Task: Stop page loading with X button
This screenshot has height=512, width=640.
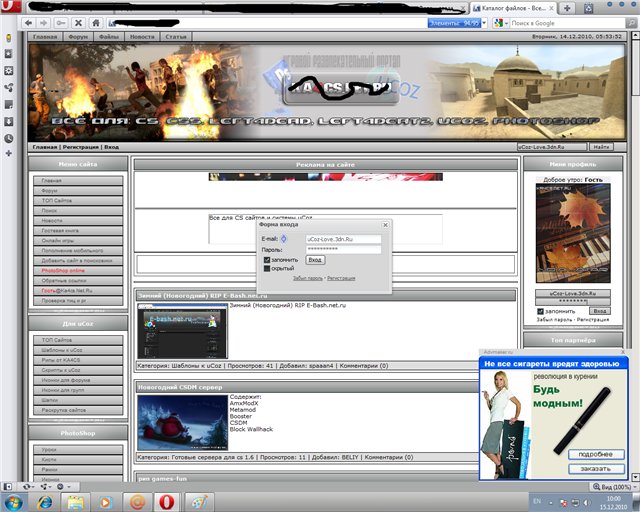Action: [78, 23]
